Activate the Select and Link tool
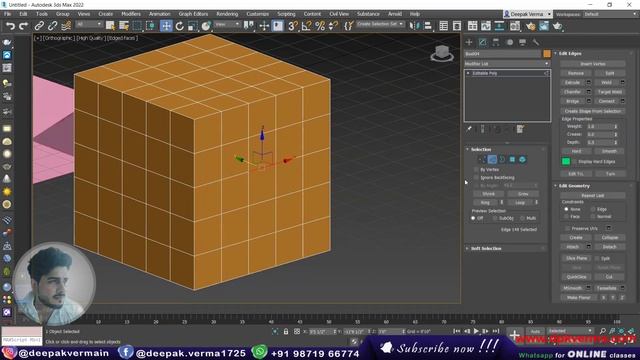The width and height of the screenshot is (640, 360). [x=39, y=26]
